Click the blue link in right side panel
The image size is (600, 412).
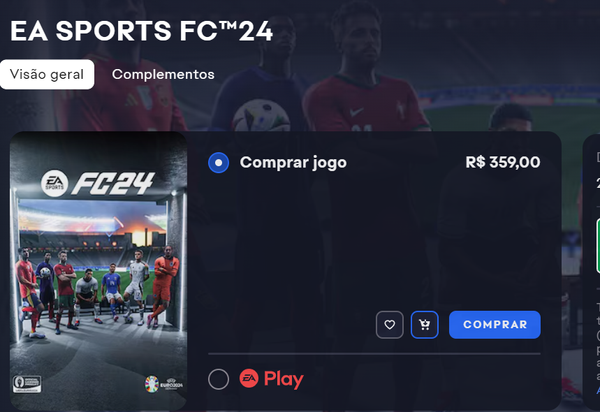point(598,390)
